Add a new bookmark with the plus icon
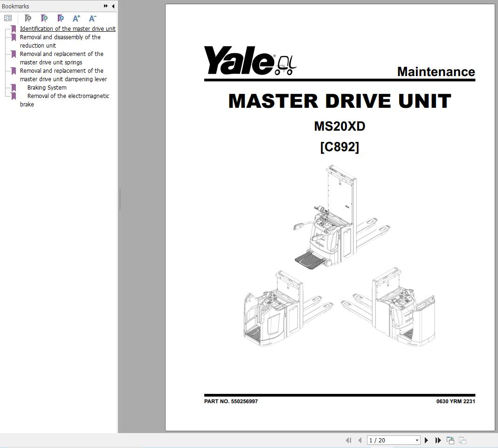This screenshot has width=498, height=448. [x=44, y=18]
